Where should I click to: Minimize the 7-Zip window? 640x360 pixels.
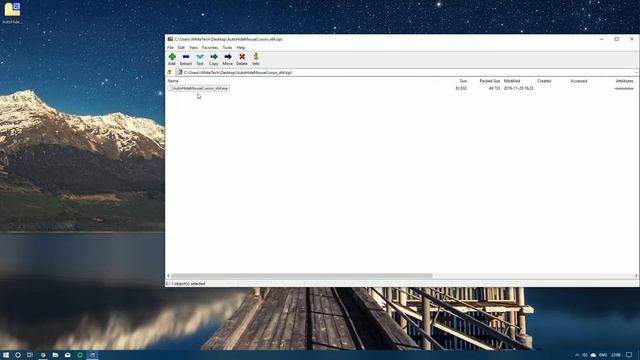point(601,39)
